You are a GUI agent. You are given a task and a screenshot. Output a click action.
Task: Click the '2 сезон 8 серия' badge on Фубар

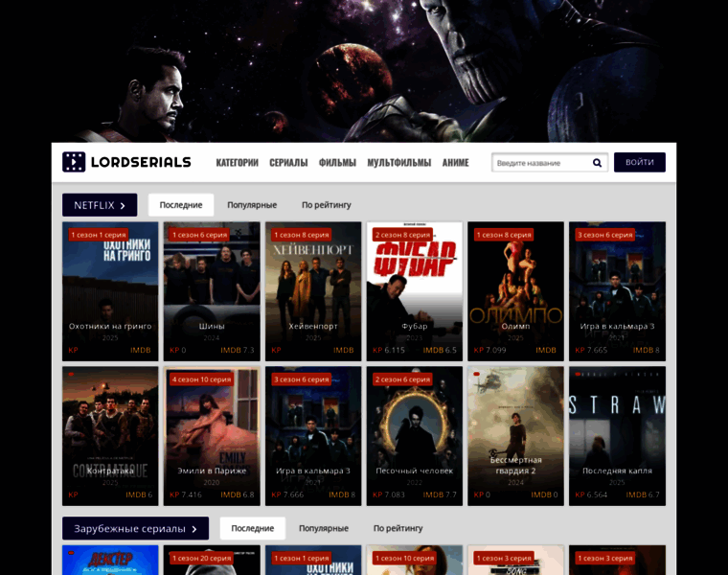coord(402,235)
